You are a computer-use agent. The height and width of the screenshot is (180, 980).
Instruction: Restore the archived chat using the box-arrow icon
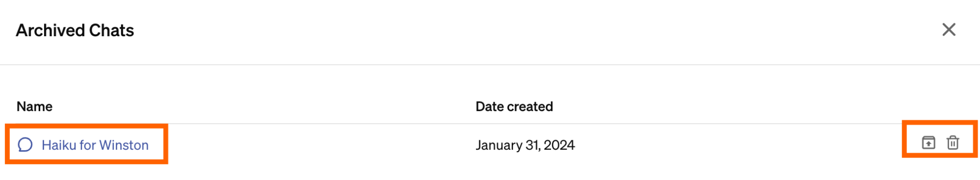tap(929, 143)
